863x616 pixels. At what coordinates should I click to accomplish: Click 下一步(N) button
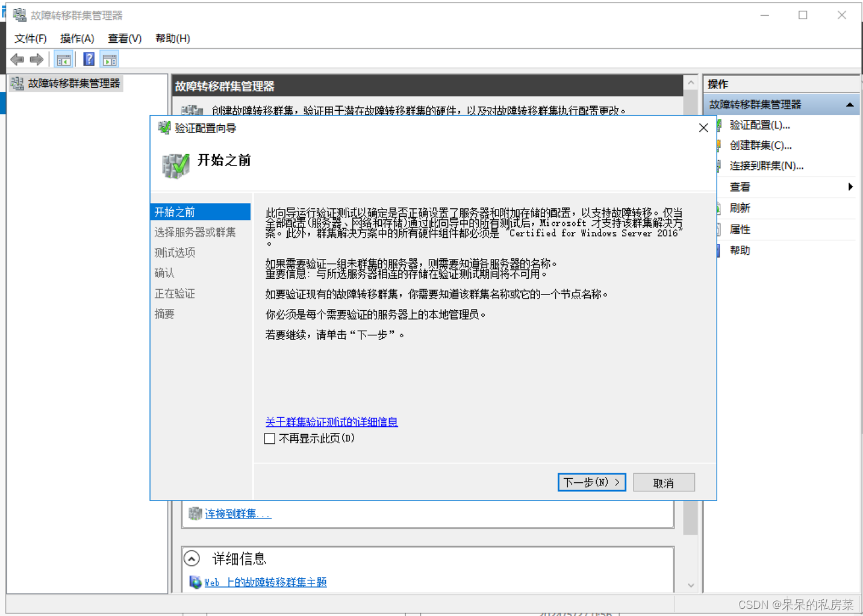click(591, 482)
